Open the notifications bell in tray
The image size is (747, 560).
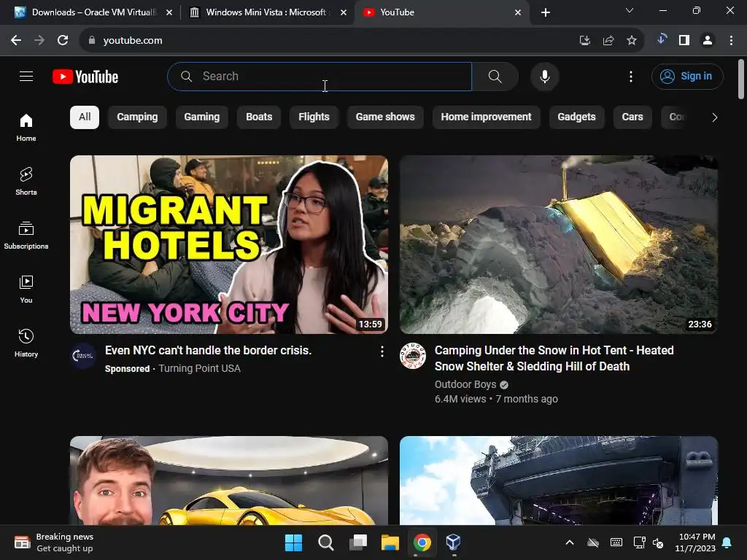727,542
